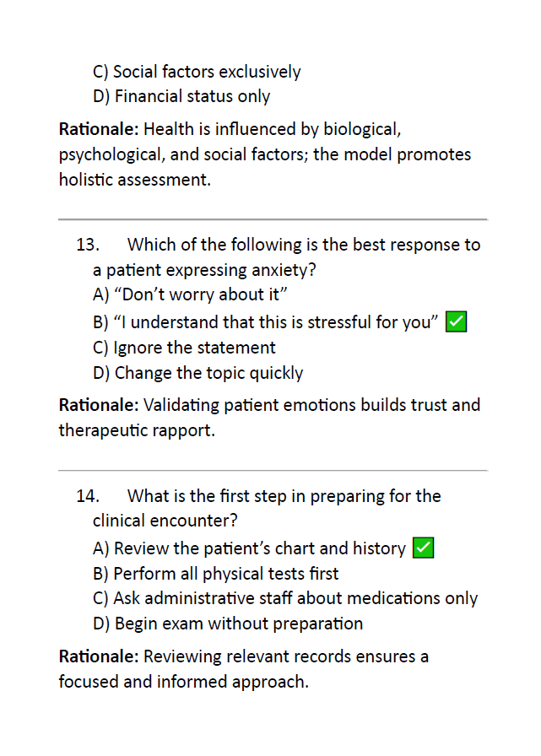This screenshot has width=541, height=756.
Task: Click Rationale about biological, psychological, social factors
Action: (265, 154)
